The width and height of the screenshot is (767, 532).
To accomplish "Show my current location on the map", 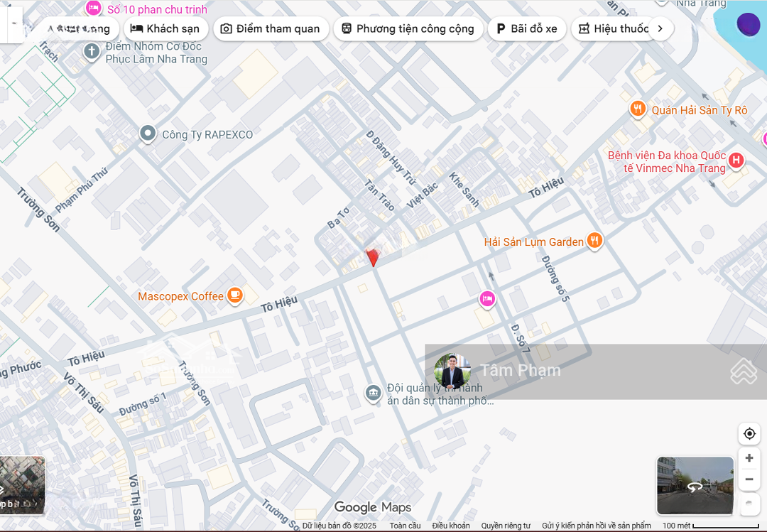I will tap(749, 433).
